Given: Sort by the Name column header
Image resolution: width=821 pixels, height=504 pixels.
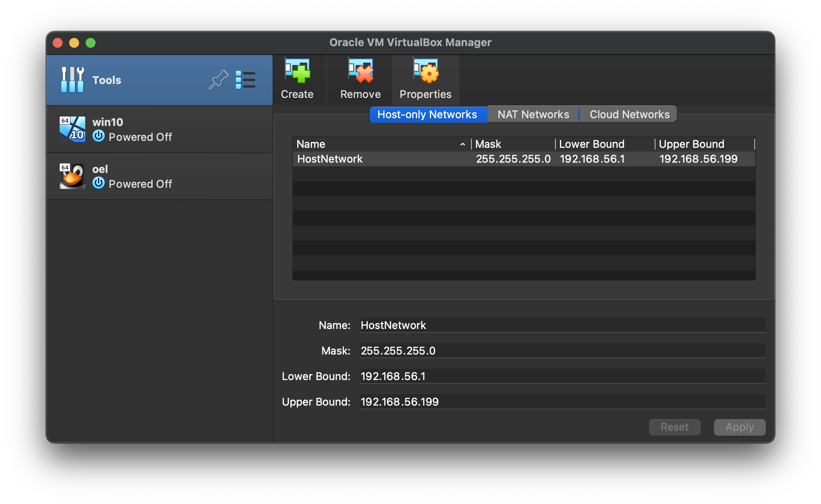Looking at the screenshot, I should click(x=382, y=144).
